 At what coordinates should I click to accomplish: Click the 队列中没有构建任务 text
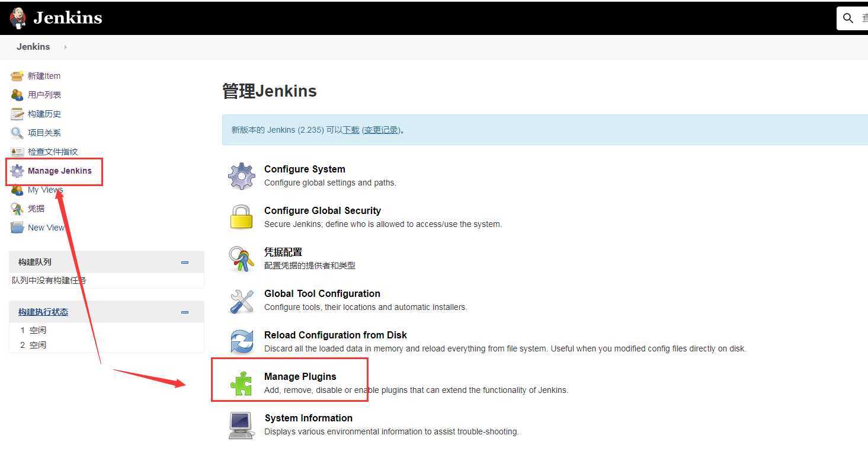(x=49, y=280)
